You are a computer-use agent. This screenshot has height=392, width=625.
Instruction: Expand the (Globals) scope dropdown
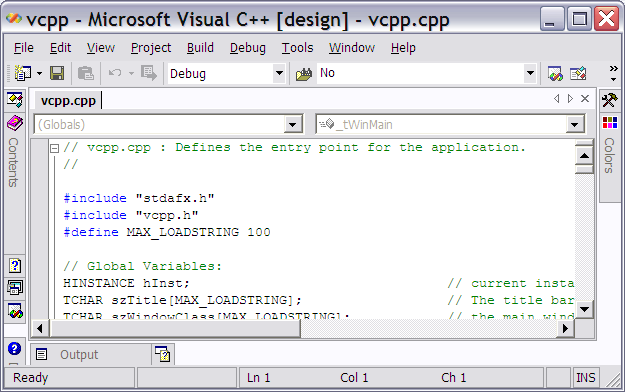pyautogui.click(x=293, y=125)
